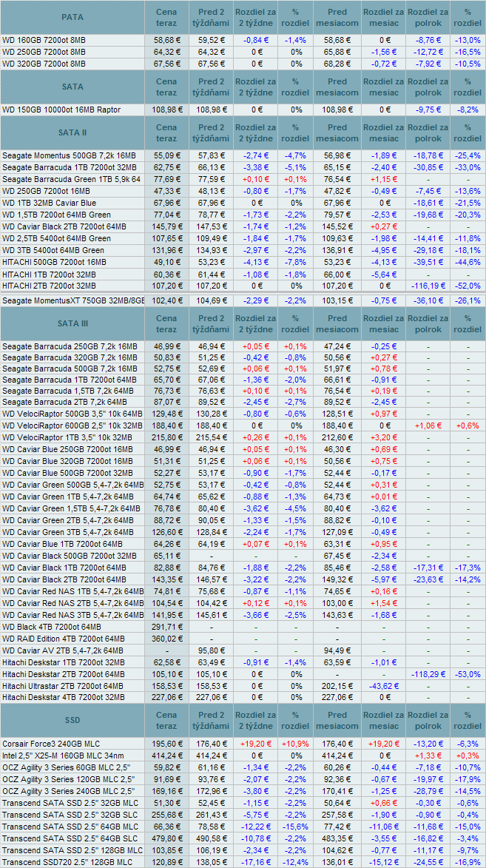Click the +19,20 € two-week difference for Corsair
Image resolution: width=486 pixels, height=868 pixels.
[256, 743]
